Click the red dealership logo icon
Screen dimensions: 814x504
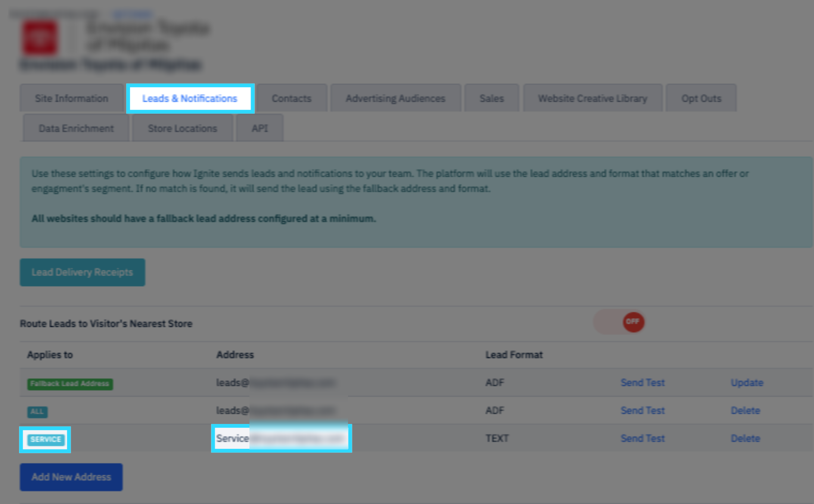(40, 37)
